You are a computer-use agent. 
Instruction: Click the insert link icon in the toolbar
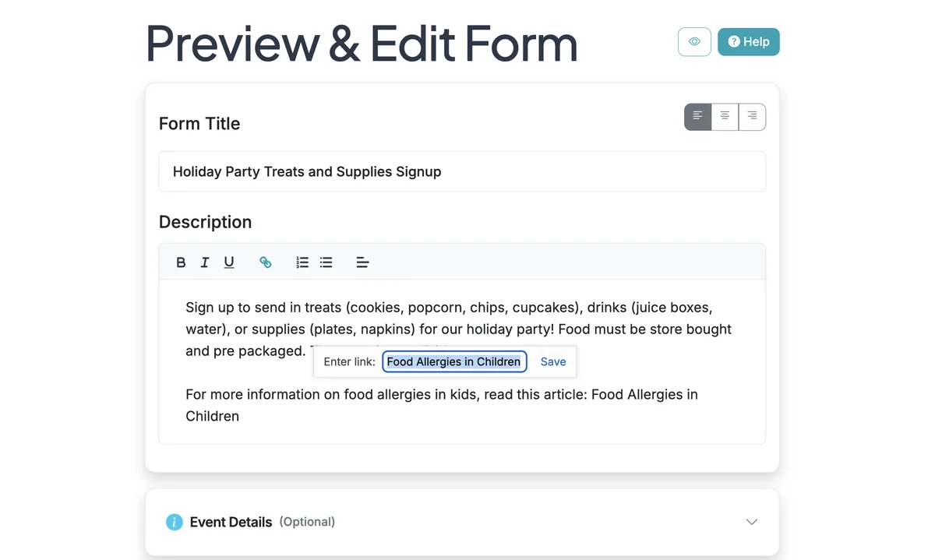(266, 262)
